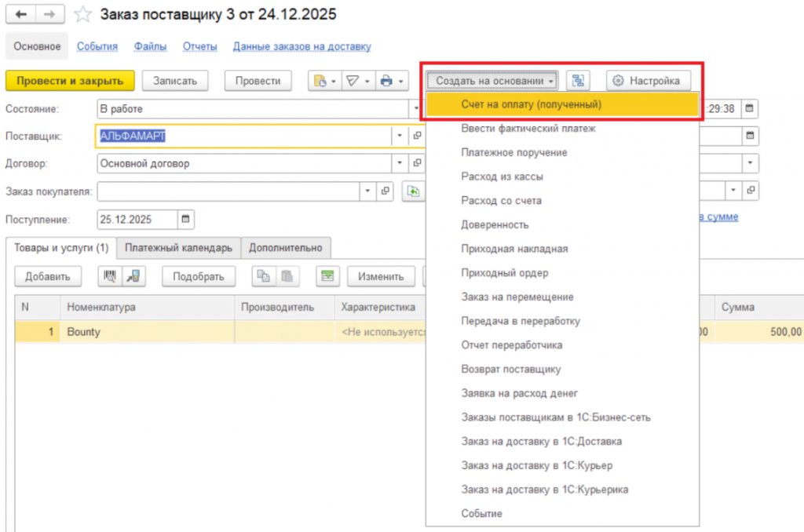Viewport: 804px width, 532px height.
Task: Click the copy rows icon
Action: click(x=264, y=276)
